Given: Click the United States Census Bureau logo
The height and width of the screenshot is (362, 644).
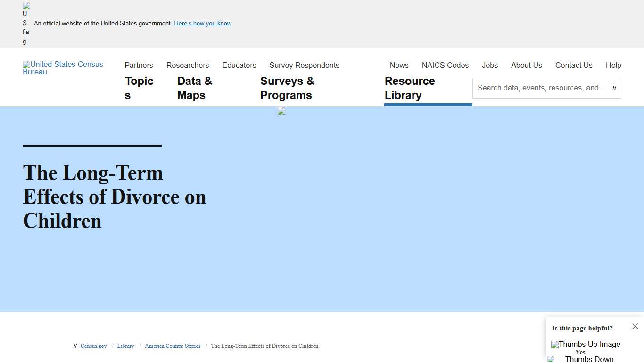Looking at the screenshot, I should click(63, 68).
